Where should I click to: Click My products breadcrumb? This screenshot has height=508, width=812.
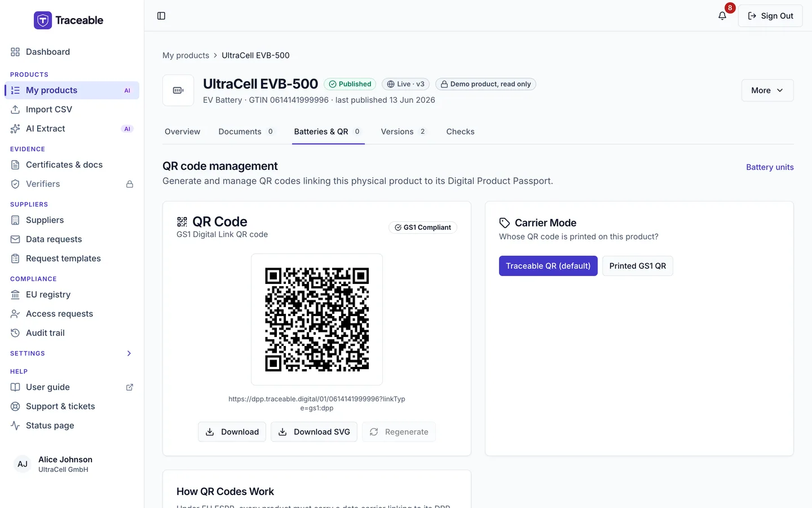pyautogui.click(x=186, y=55)
